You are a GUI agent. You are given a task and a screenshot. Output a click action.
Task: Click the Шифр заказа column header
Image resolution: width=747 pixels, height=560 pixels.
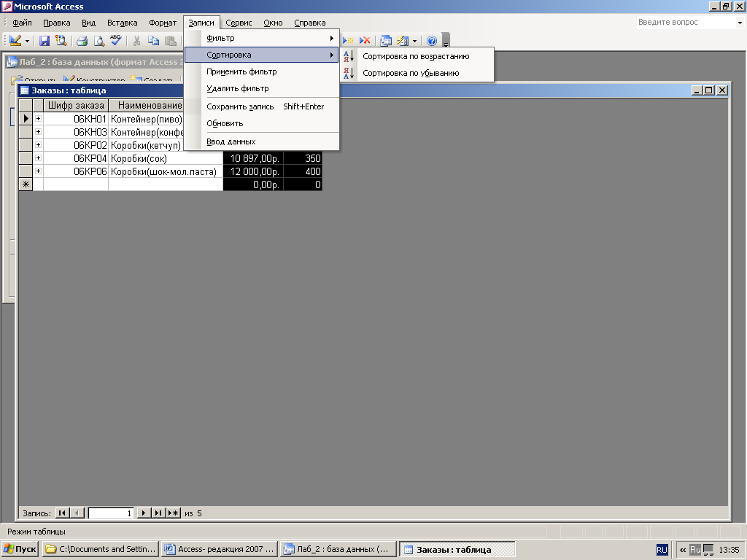click(x=76, y=105)
